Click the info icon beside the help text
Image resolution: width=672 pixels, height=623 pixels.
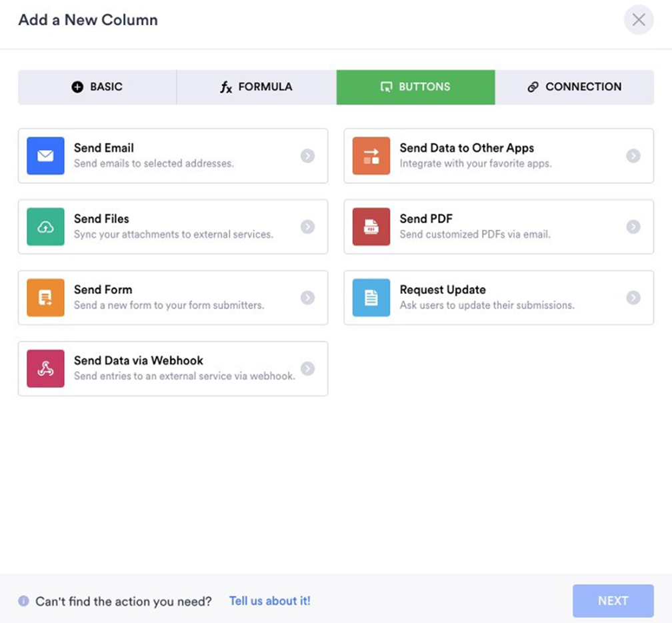tap(24, 601)
